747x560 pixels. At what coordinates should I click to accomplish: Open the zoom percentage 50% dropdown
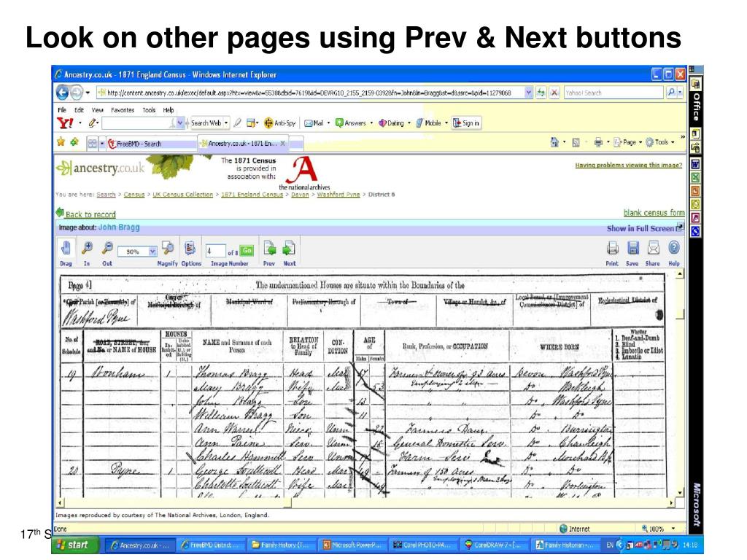pyautogui.click(x=152, y=252)
